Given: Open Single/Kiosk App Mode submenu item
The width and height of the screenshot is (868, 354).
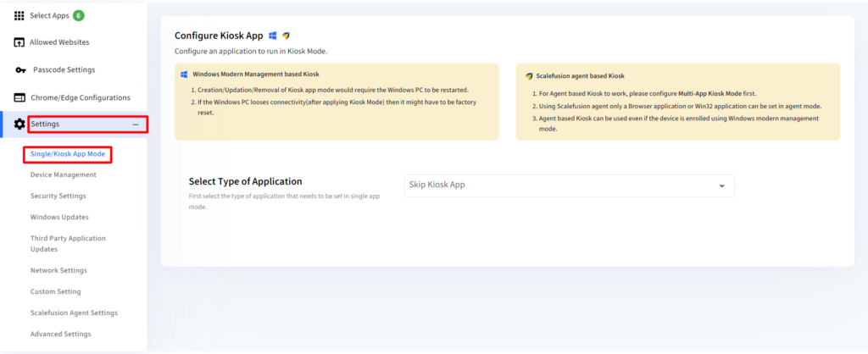Looking at the screenshot, I should click(68, 154).
